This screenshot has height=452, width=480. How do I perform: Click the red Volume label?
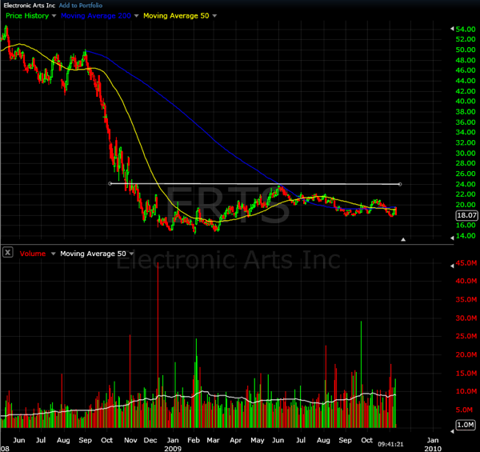point(33,254)
